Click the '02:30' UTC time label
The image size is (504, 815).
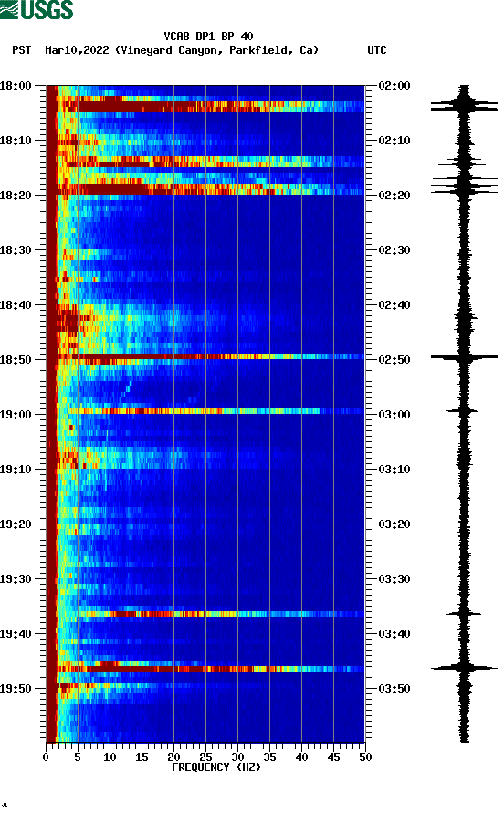(x=394, y=250)
